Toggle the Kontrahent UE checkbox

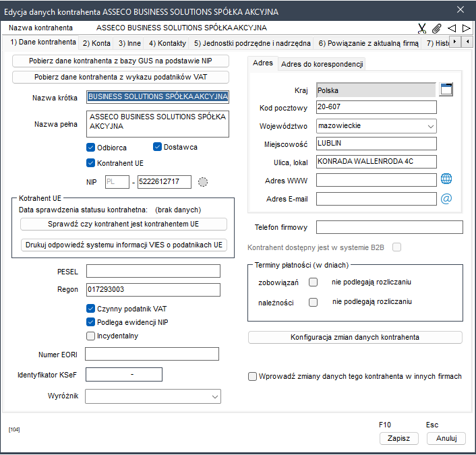(x=90, y=163)
